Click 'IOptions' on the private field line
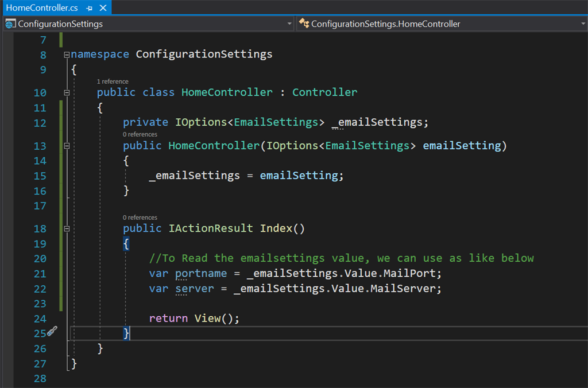This screenshot has width=588, height=388. tap(201, 122)
